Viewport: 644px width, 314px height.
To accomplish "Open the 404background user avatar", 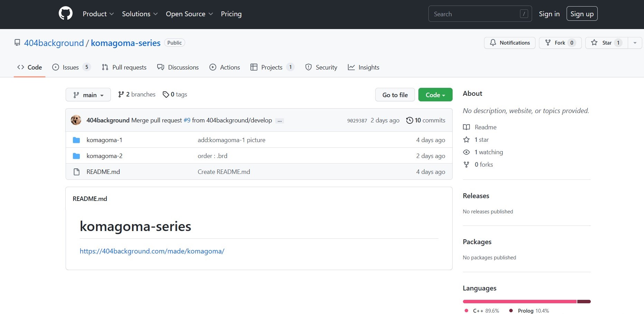I will coord(76,120).
